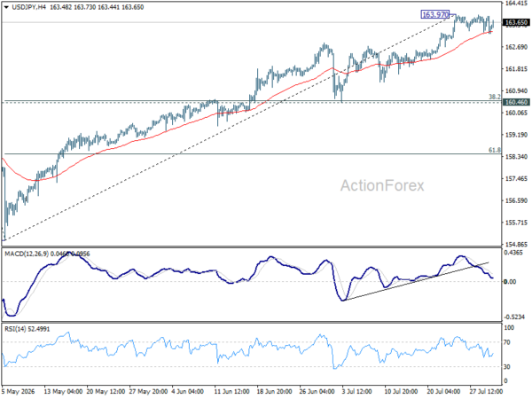Click the USDJPY,H4 symbol title
Screen dimensions: 532x399
coord(28,7)
